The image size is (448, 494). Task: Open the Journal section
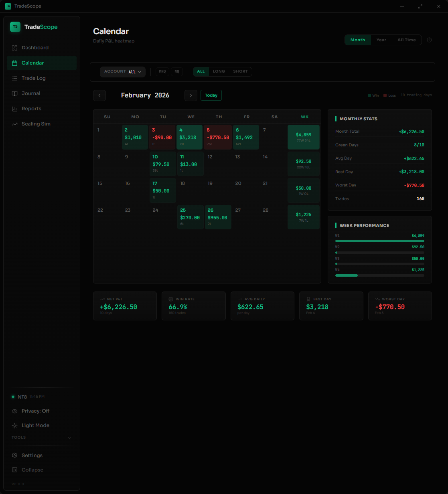pyautogui.click(x=31, y=93)
